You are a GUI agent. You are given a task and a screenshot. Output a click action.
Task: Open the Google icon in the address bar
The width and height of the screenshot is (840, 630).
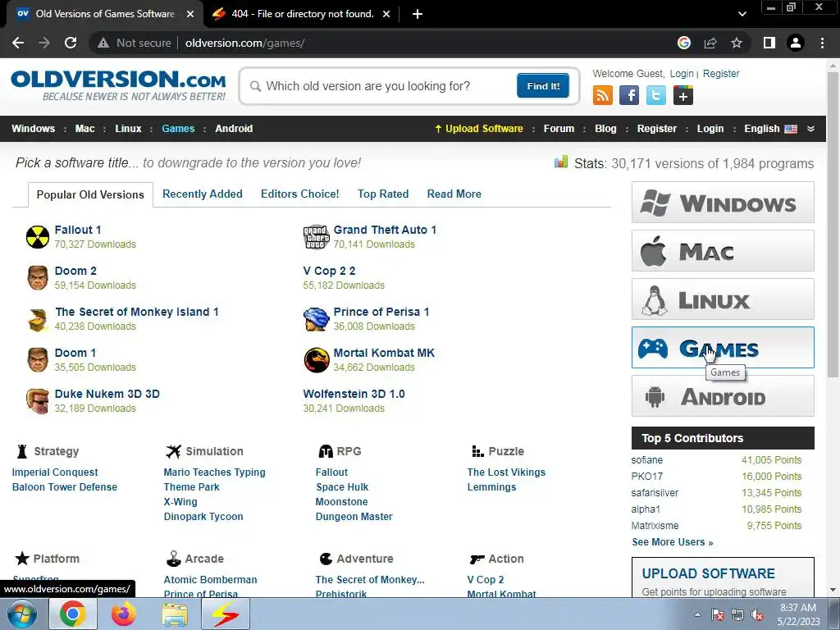pos(684,43)
